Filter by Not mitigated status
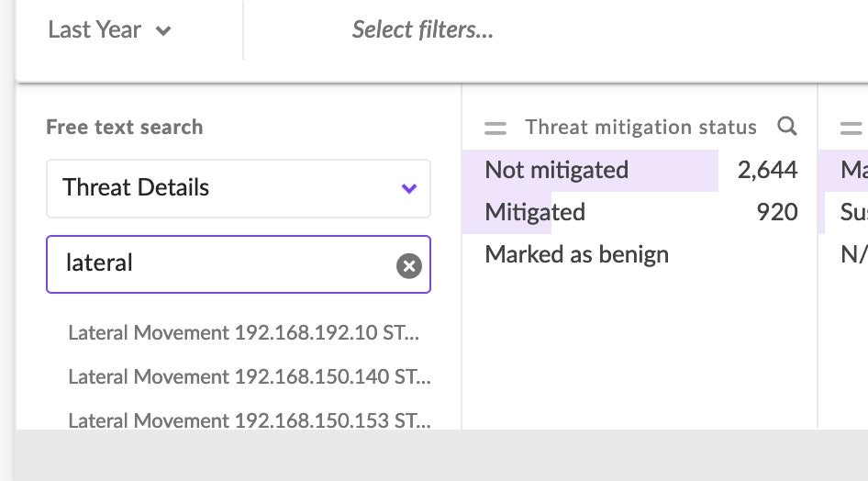The image size is (868, 481). (x=556, y=170)
